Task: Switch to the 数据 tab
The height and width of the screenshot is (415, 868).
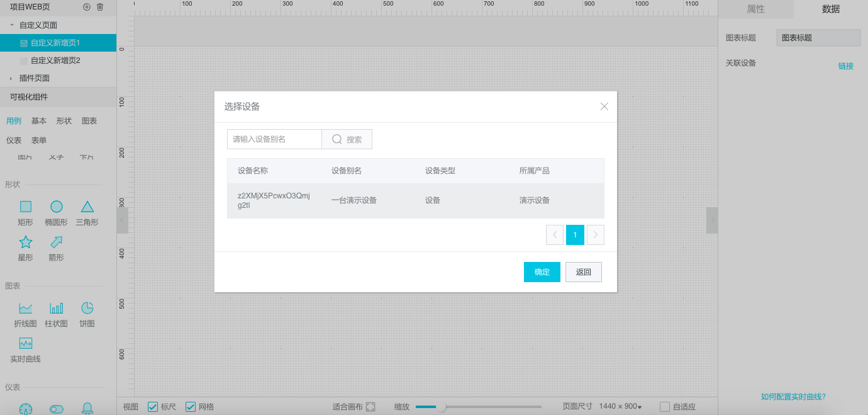Action: [x=831, y=9]
